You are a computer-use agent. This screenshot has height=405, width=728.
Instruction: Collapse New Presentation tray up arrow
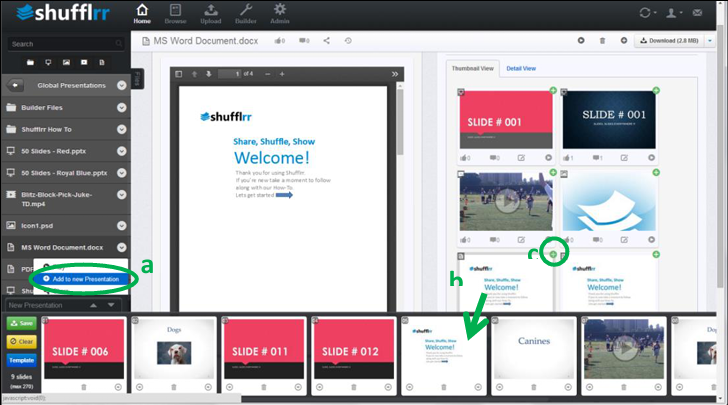[x=93, y=305]
